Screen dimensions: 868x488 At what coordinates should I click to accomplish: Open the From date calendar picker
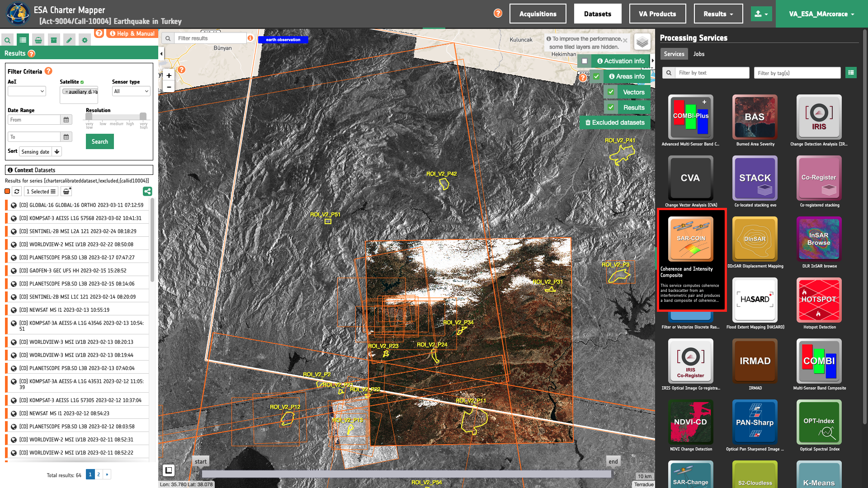66,120
